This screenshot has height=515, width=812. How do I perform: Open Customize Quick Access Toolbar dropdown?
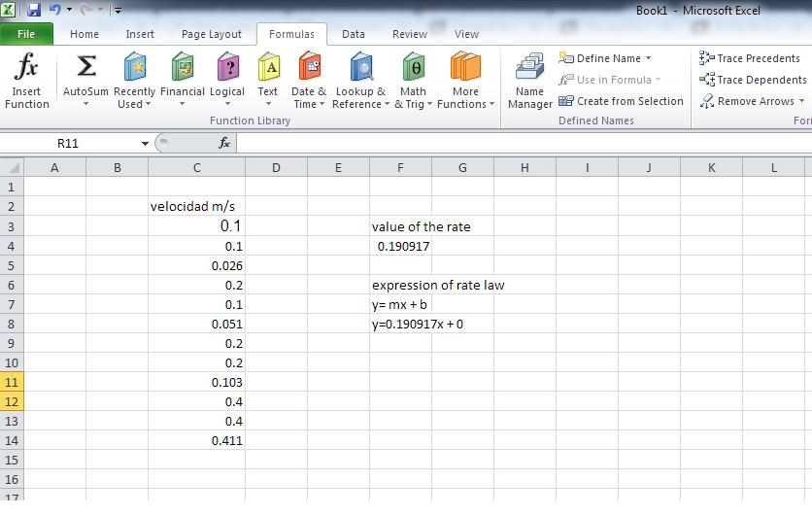[118, 10]
